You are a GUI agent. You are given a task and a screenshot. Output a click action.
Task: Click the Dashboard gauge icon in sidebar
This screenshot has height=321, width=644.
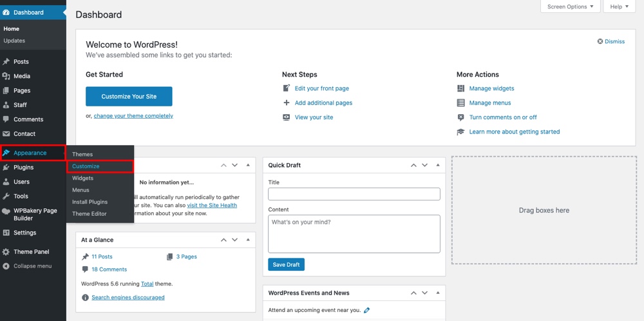[x=6, y=12]
